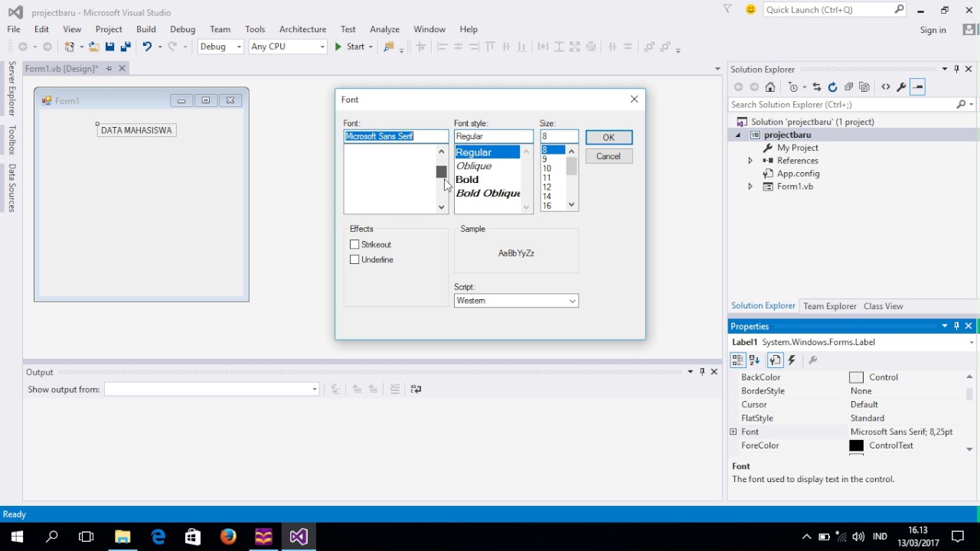Toggle the Properties page button in Properties panel

(775, 360)
